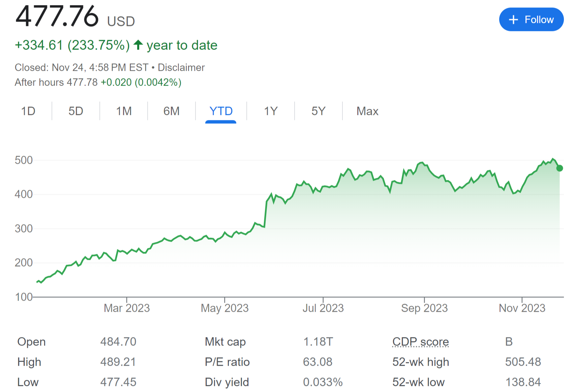Select the 1M range tab
This screenshot has width=573, height=392.
(124, 111)
